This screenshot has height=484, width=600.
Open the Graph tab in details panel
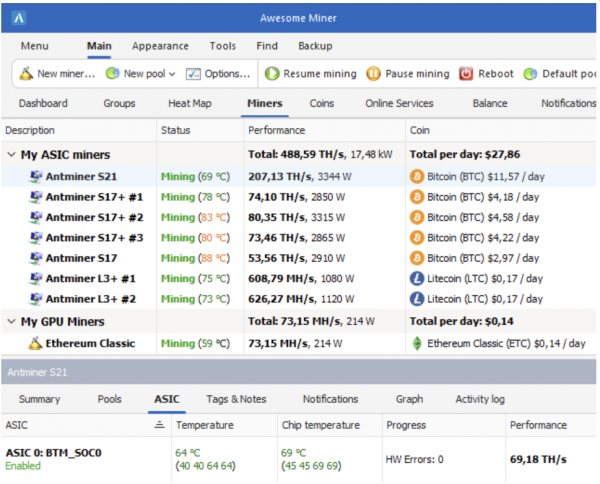(409, 399)
